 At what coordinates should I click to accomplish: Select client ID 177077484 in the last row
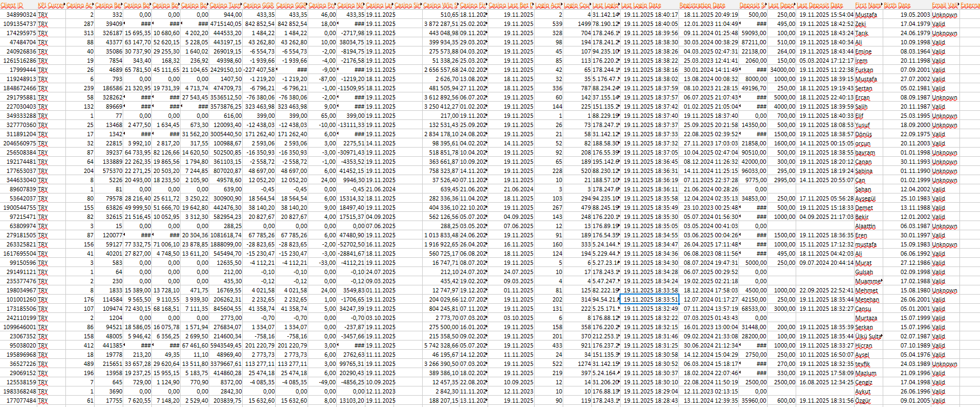[20, 401]
